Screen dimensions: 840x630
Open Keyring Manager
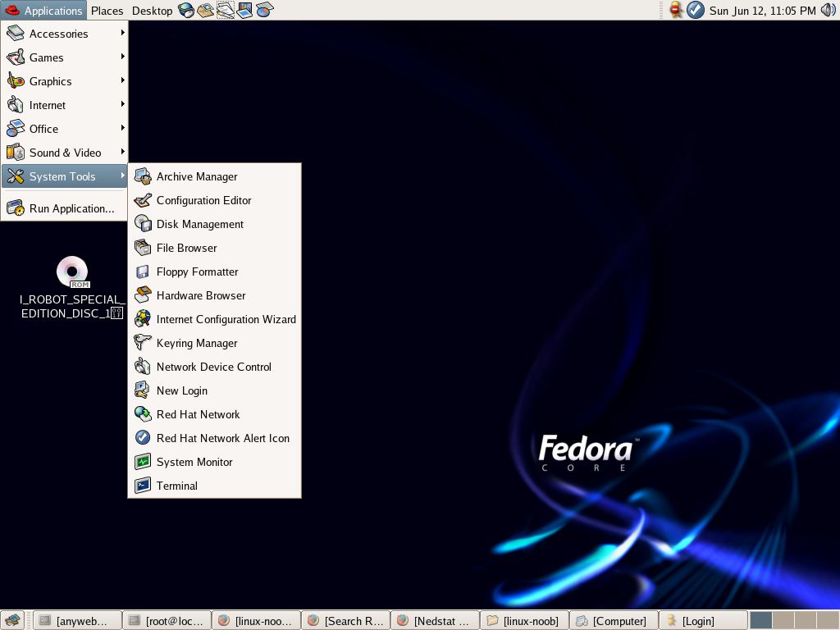(214, 344)
